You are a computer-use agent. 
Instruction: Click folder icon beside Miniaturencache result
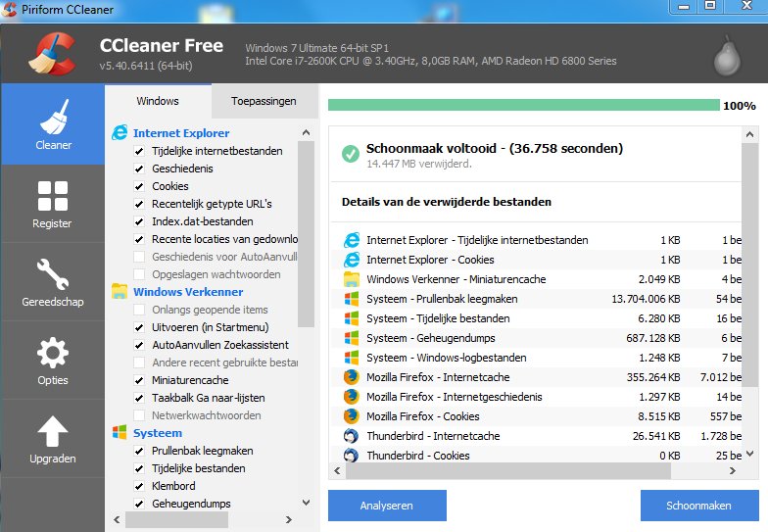click(x=351, y=279)
